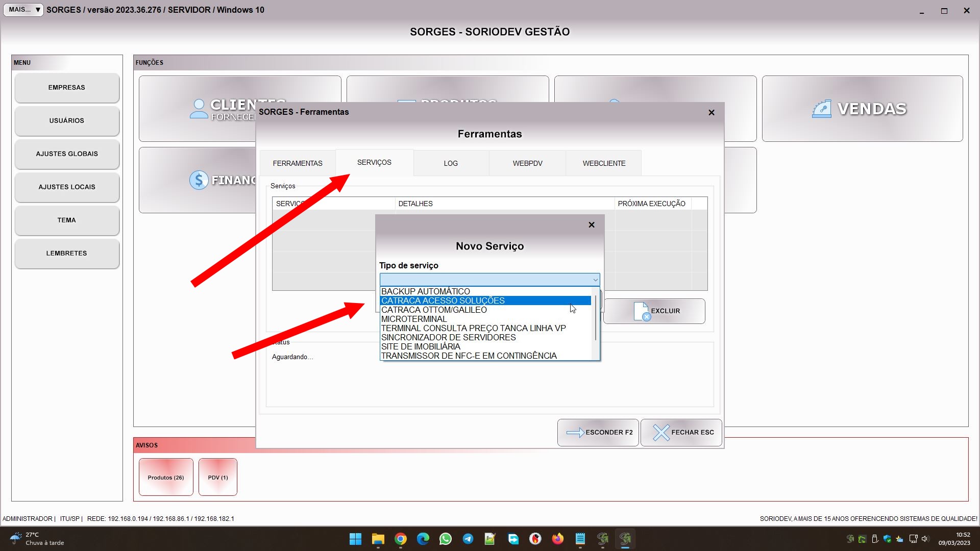Click the FECHAR X icon
The width and height of the screenshot is (980, 551).
coord(661,433)
